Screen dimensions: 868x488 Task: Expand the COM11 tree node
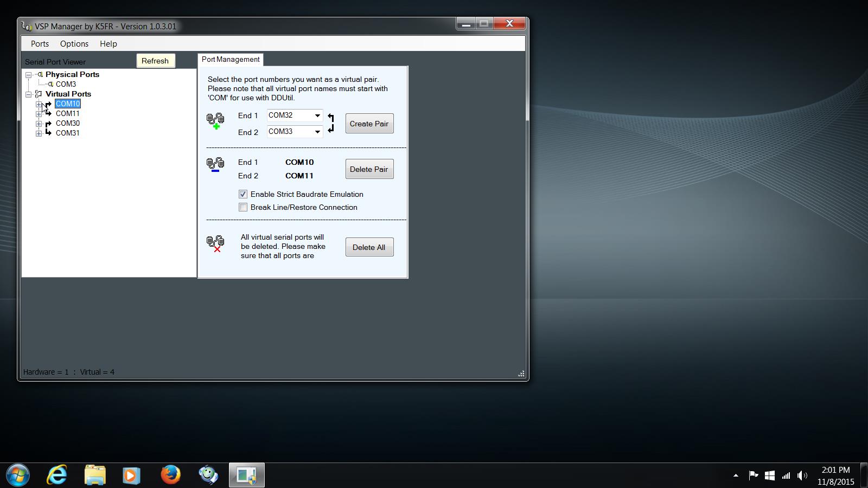39,114
